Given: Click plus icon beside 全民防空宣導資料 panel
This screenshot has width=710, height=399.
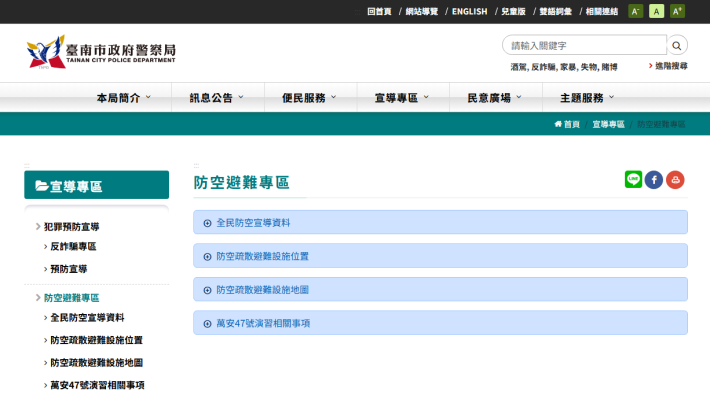Looking at the screenshot, I should coord(207,223).
